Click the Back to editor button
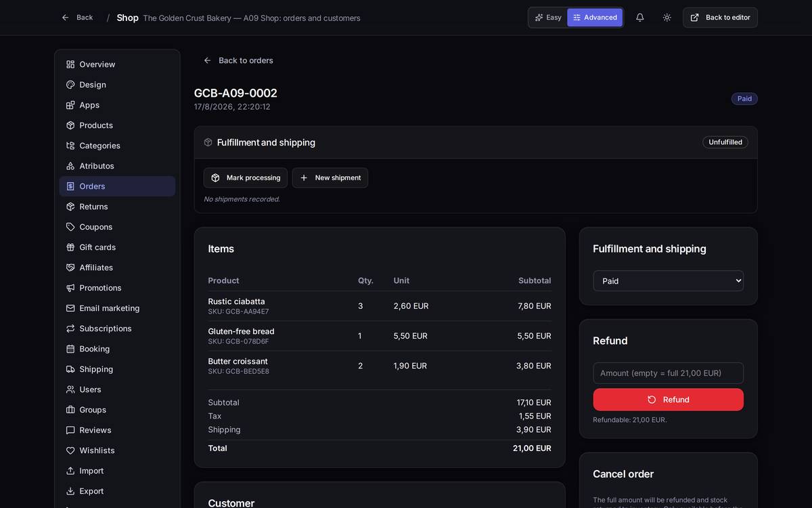The image size is (812, 508). 720,18
